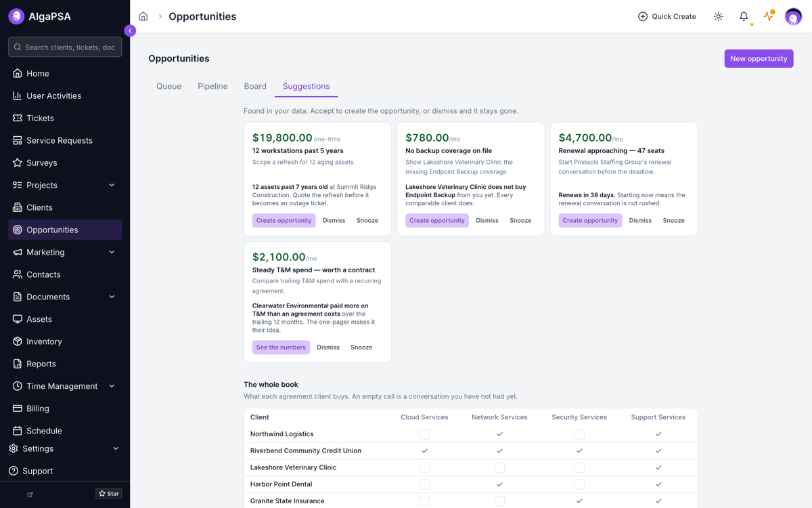Screen dimensions: 812x508
Task: Click the search clients and tickets field
Action: (x=65, y=47)
